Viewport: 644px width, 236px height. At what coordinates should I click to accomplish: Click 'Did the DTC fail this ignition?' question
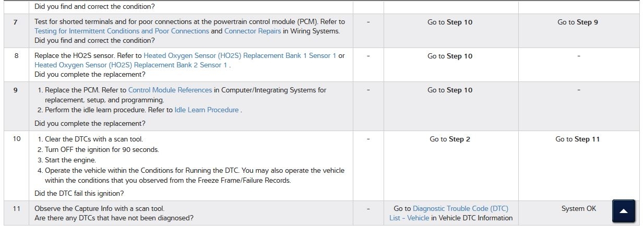[x=79, y=193]
